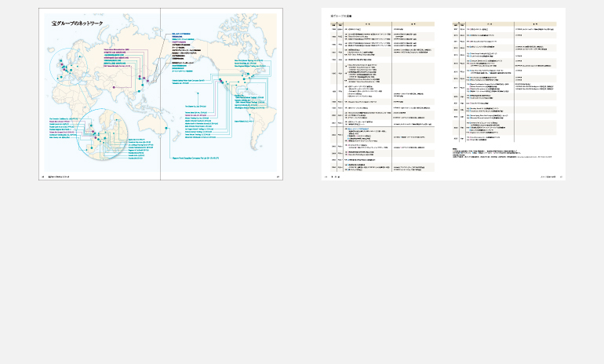Click the world map network spread
Viewport: 604px width, 364px height.
(160, 94)
